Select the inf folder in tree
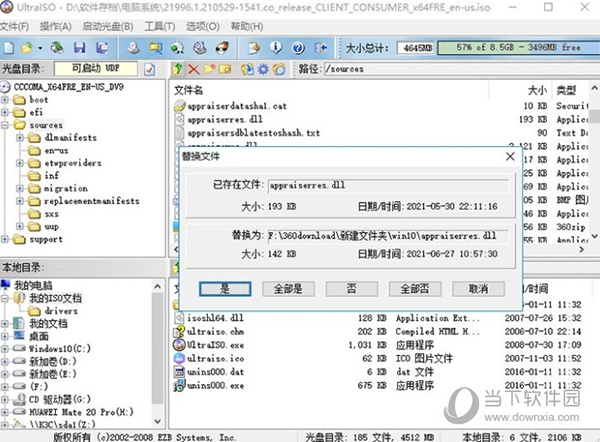Viewport: 600px width, 442px height. 52,176
